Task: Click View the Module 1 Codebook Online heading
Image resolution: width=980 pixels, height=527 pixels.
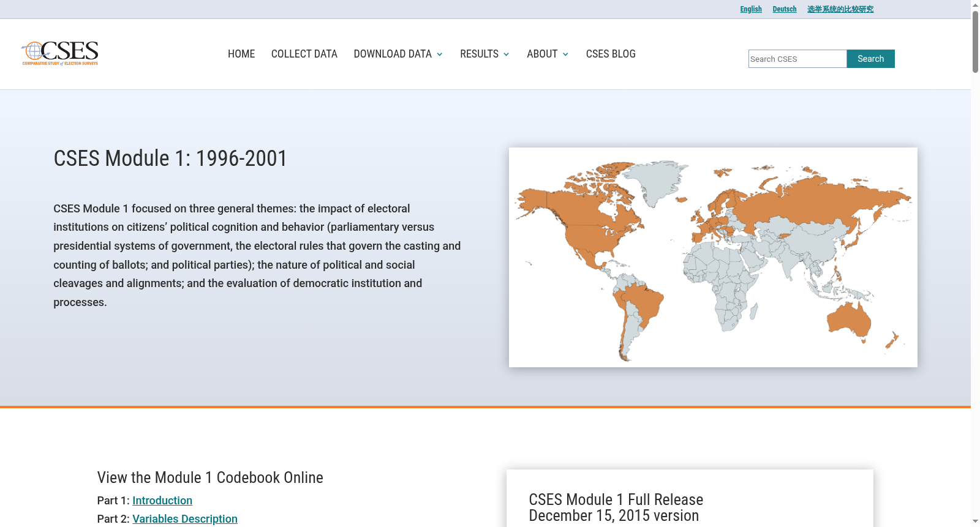Action: 210,477
